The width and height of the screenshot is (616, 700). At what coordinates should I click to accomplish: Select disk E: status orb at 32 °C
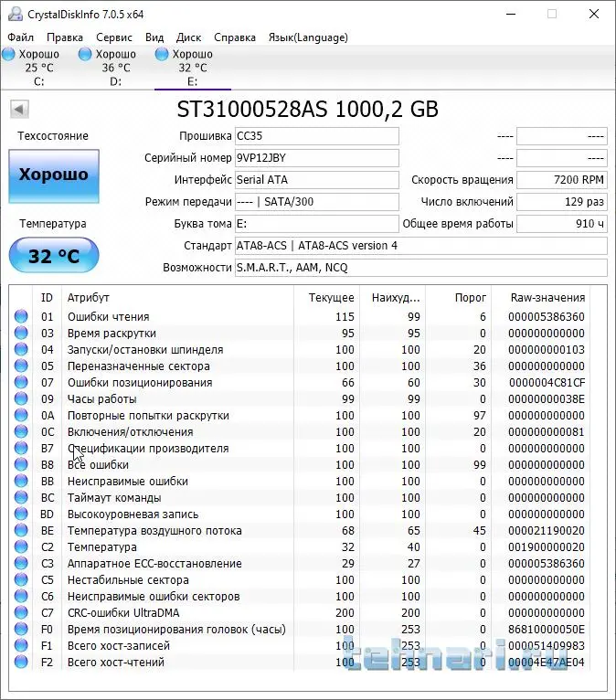click(x=162, y=55)
